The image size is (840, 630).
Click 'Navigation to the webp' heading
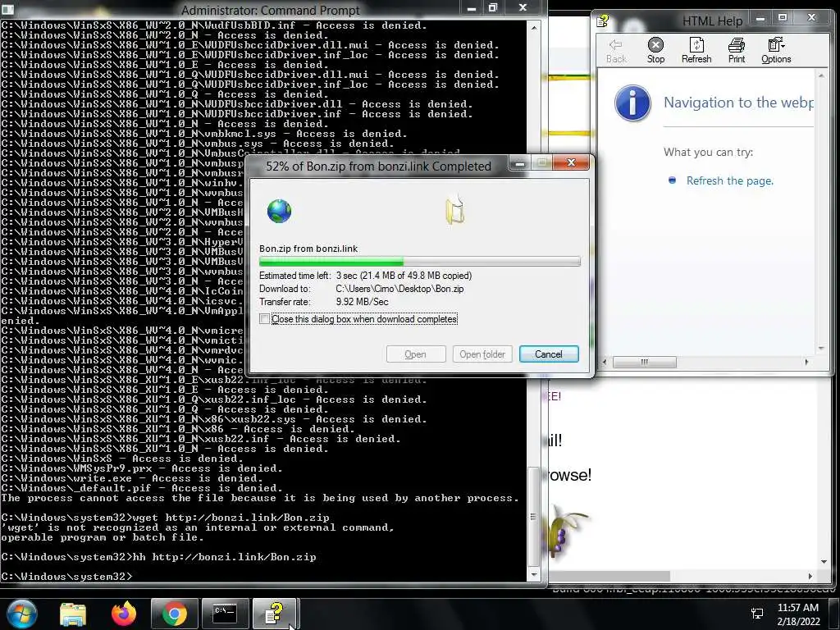(738, 103)
